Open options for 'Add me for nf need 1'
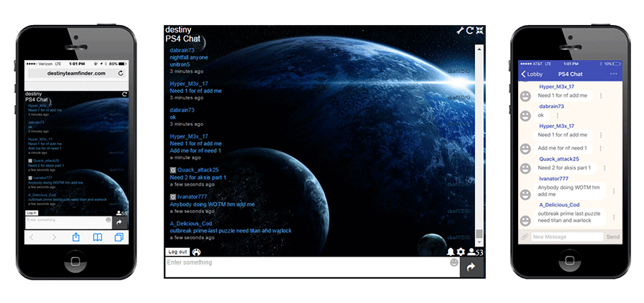The image size is (644, 303). 600,148
